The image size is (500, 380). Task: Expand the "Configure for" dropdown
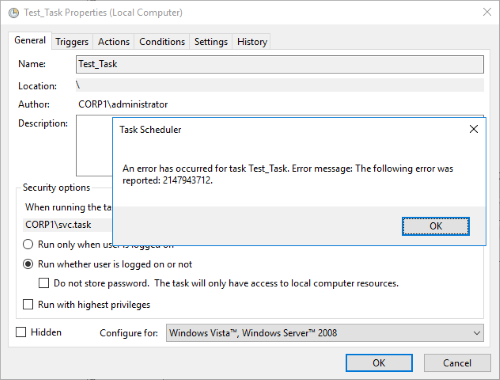tap(325, 333)
